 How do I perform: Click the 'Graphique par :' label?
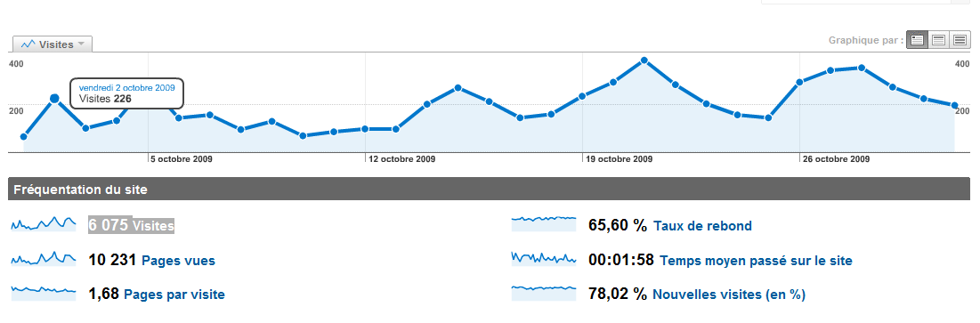tap(866, 41)
